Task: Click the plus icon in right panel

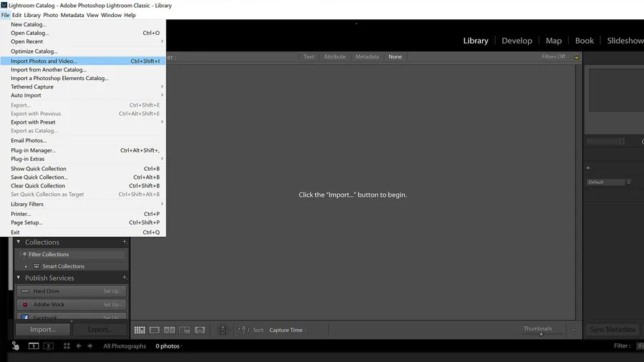Action: pyautogui.click(x=588, y=168)
